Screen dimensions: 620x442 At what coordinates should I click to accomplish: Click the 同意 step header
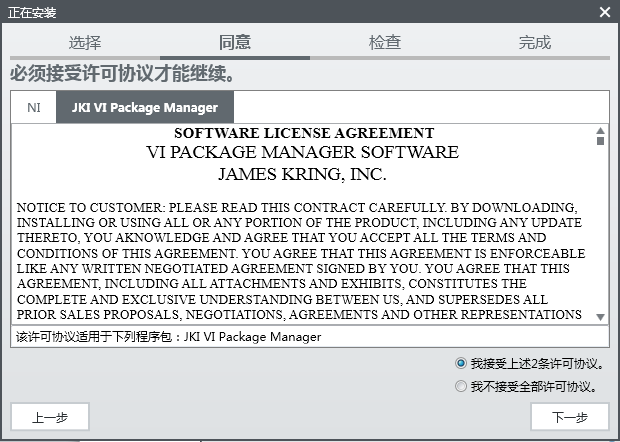(235, 42)
